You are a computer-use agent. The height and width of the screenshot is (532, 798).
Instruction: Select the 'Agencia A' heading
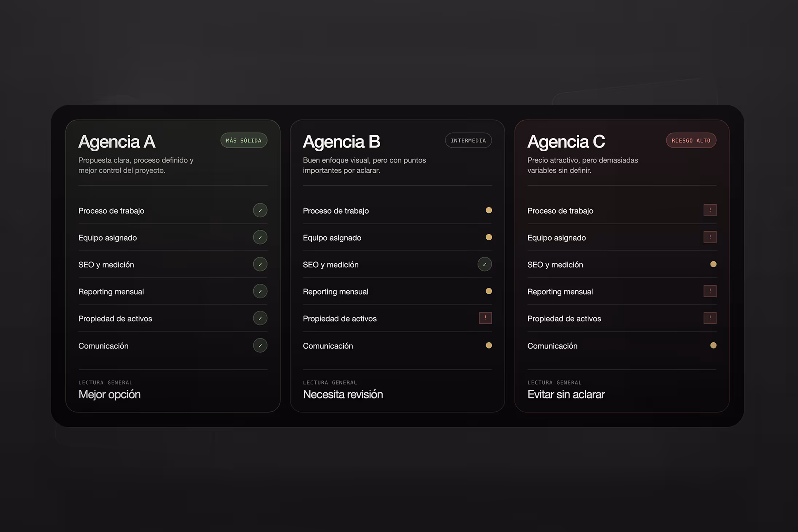pyautogui.click(x=117, y=141)
